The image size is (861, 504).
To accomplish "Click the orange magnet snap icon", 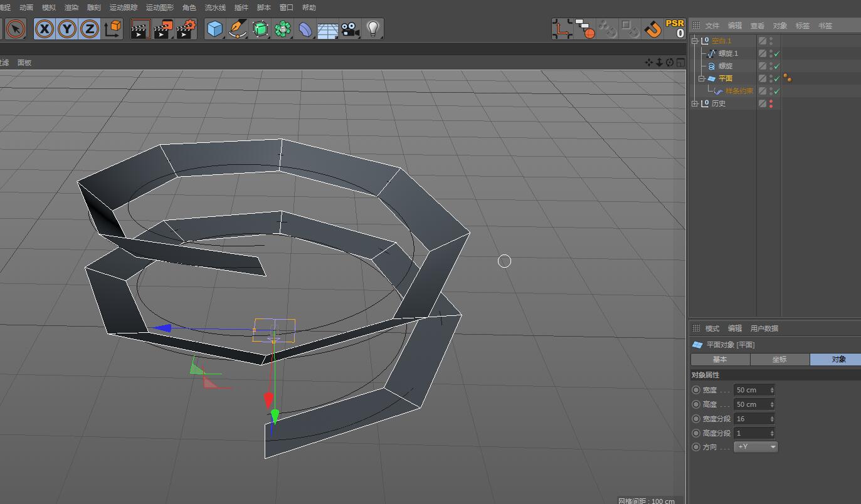I will pyautogui.click(x=653, y=29).
